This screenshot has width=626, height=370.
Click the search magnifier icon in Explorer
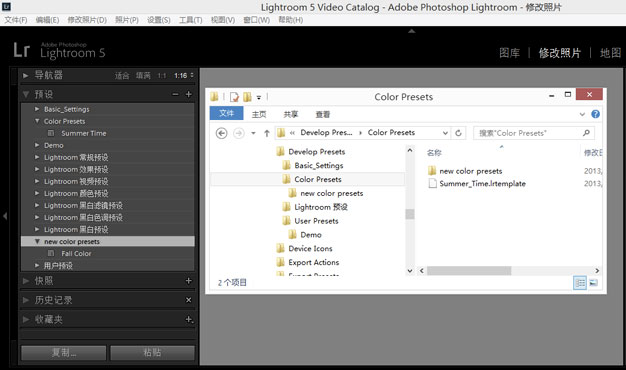point(586,133)
